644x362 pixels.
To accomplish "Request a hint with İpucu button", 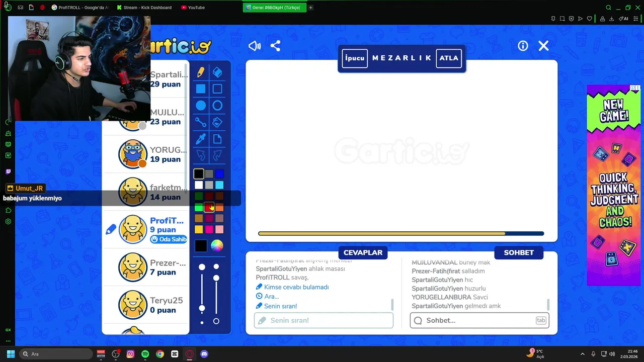I will click(355, 58).
